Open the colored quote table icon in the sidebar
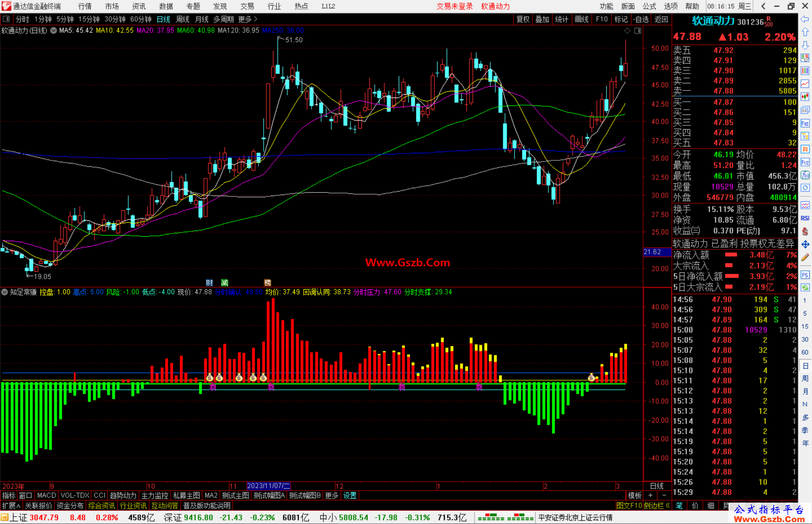 click(x=805, y=71)
